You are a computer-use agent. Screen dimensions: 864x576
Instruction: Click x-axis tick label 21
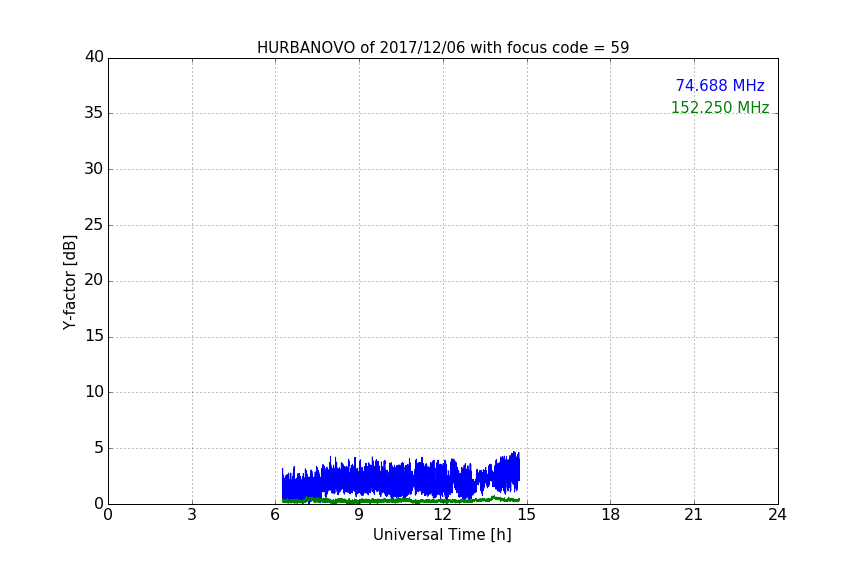pos(694,515)
